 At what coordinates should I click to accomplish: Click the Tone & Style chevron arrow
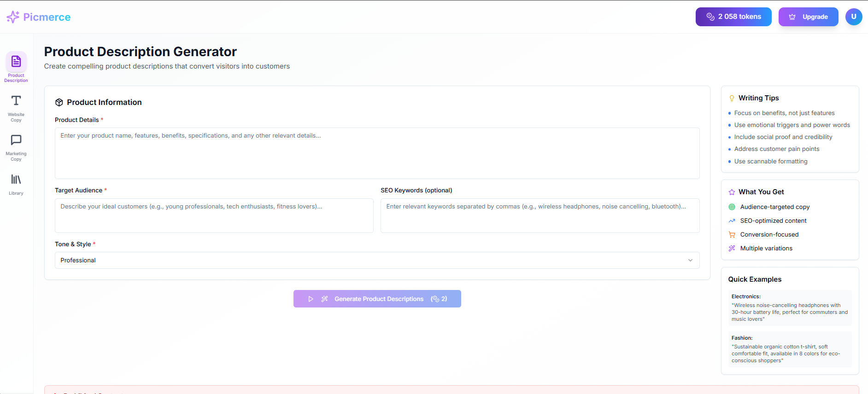click(x=690, y=261)
